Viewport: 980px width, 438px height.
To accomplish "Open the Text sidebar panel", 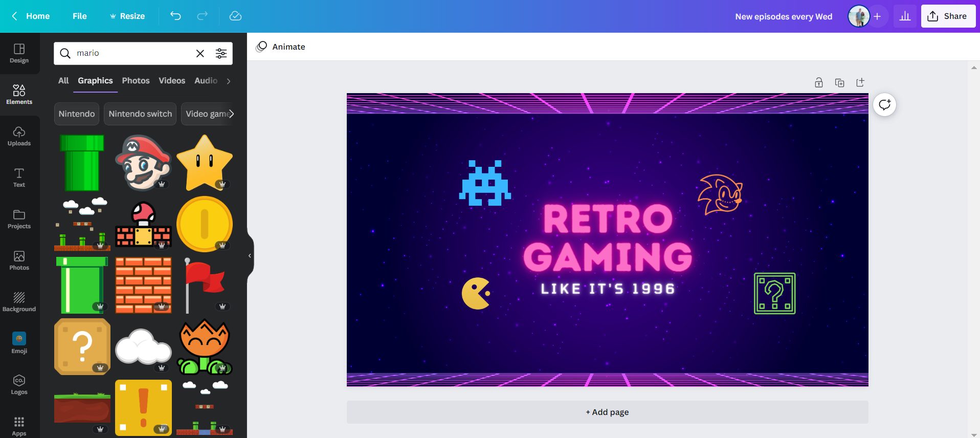I will (19, 178).
